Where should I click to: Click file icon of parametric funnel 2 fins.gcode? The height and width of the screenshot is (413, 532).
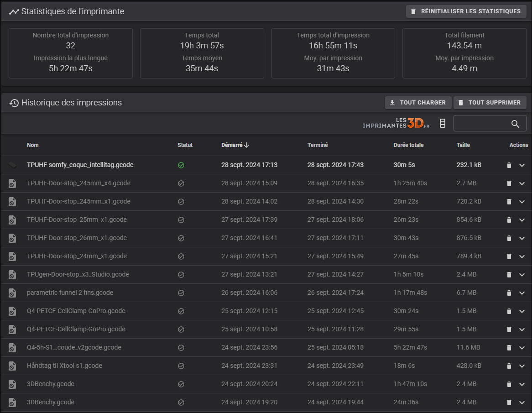pyautogui.click(x=12, y=293)
